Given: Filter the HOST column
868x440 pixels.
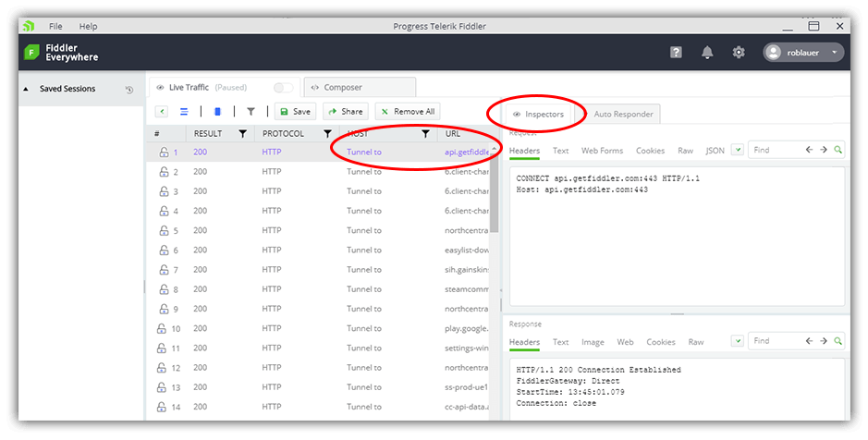Looking at the screenshot, I should pyautogui.click(x=425, y=133).
